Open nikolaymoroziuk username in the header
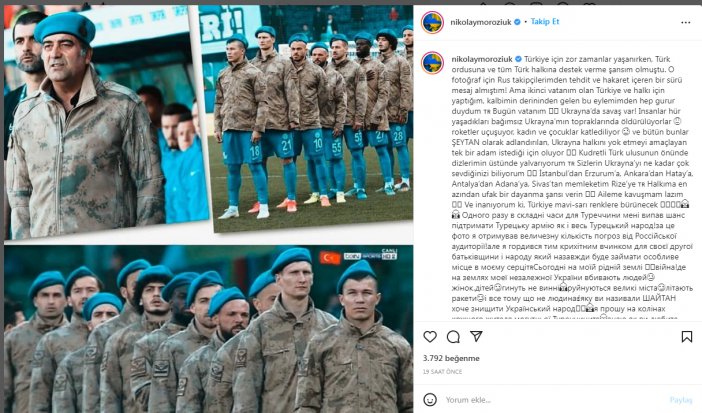Viewport: 702px width, 413px height. (481, 22)
